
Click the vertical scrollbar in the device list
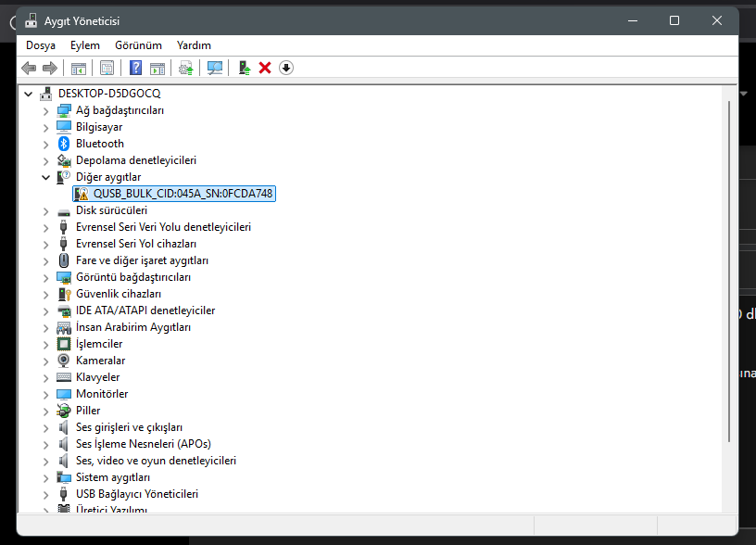click(729, 299)
